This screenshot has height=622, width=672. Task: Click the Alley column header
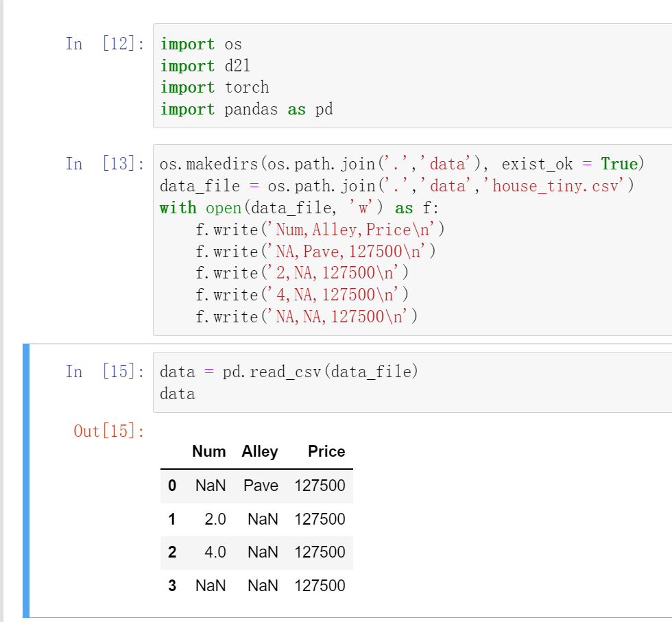point(260,451)
